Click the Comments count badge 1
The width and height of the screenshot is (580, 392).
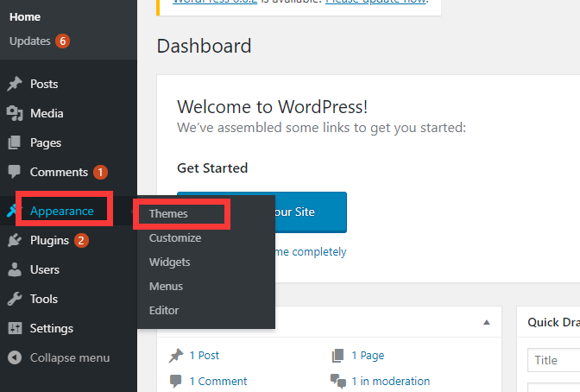(100, 172)
